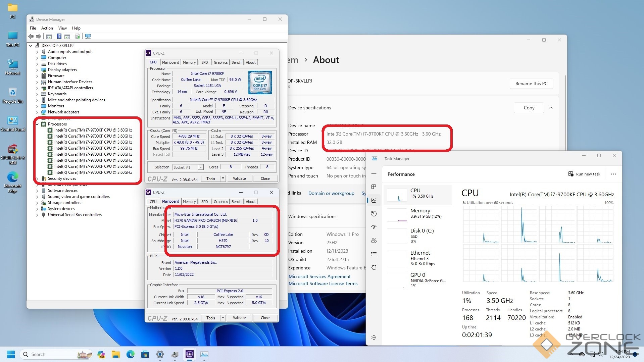Open Services puzzle icon in Task Manager
Viewport: 644px width, 362px height.
[x=374, y=267]
